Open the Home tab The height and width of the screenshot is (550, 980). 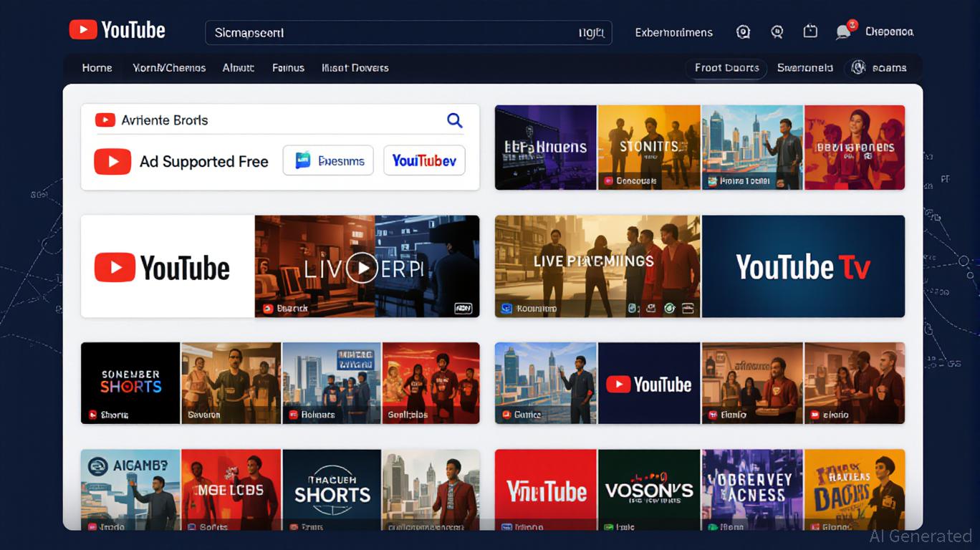[97, 68]
